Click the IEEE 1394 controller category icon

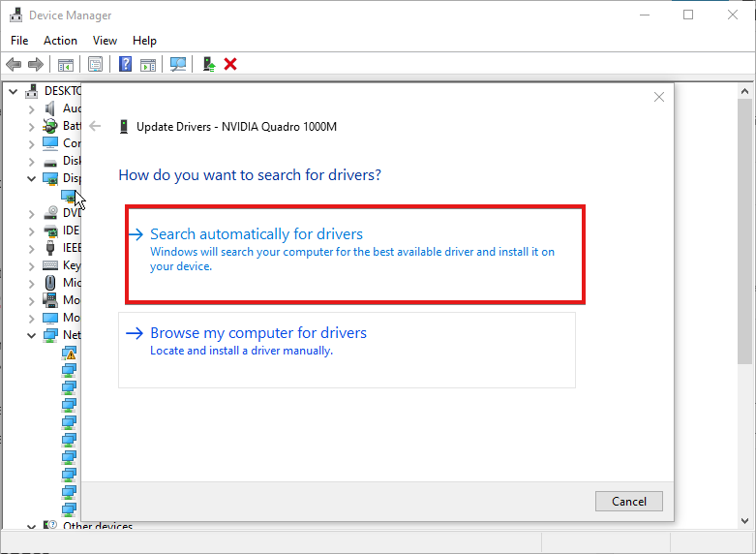50,248
